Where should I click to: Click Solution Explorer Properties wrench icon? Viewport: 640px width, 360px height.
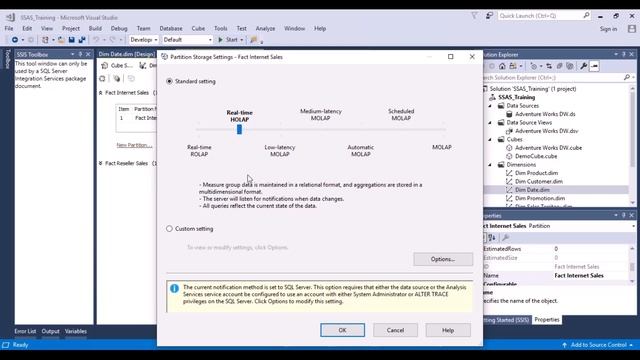coord(584,66)
